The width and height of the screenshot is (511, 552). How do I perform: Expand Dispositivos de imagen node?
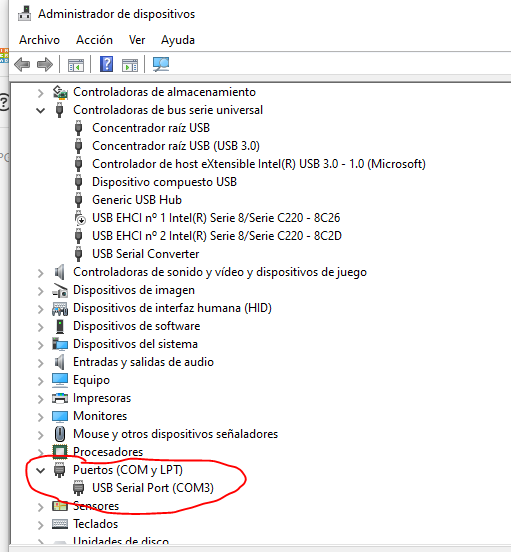pos(40,291)
